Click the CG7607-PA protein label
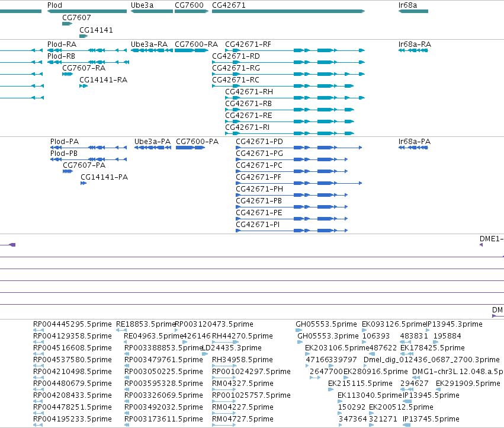 coord(84,165)
